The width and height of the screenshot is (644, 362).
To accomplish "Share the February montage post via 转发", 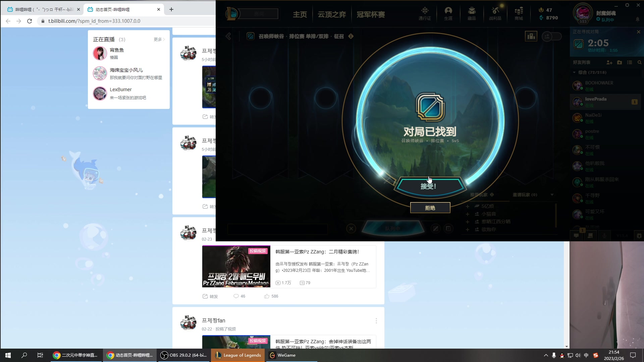I will [210, 296].
